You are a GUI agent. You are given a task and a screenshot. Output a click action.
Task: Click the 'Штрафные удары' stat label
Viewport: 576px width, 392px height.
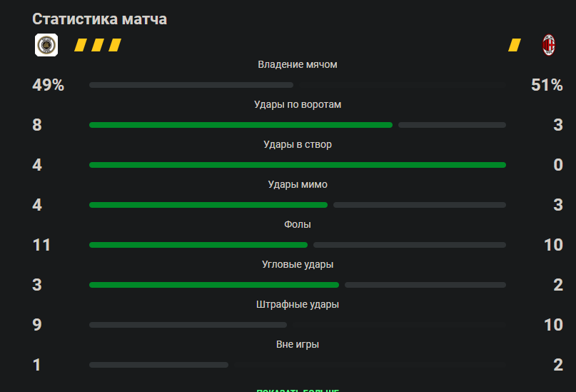[298, 304]
